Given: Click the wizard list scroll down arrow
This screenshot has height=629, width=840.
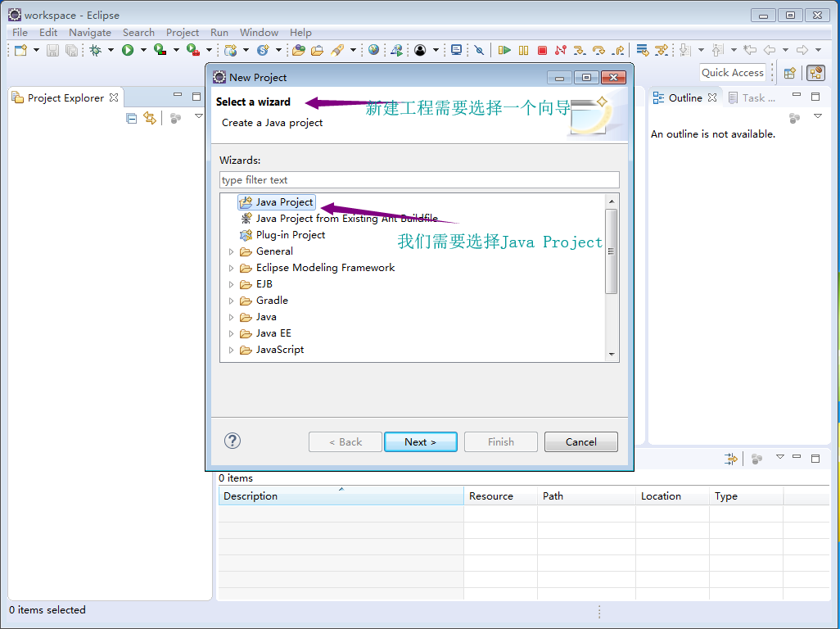Looking at the screenshot, I should click(x=612, y=355).
